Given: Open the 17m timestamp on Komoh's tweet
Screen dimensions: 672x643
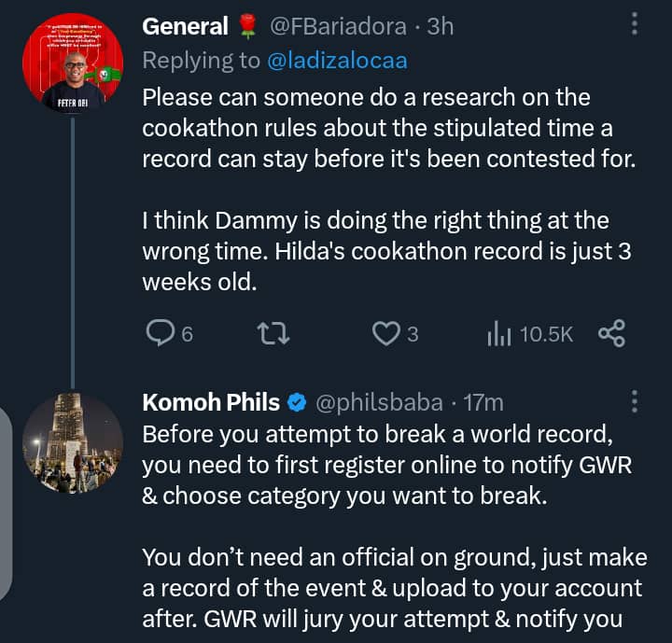Looking at the screenshot, I should pyautogui.click(x=483, y=402).
